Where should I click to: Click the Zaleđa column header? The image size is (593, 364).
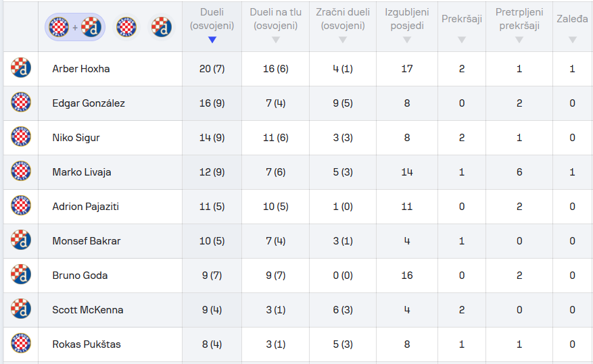coord(572,19)
